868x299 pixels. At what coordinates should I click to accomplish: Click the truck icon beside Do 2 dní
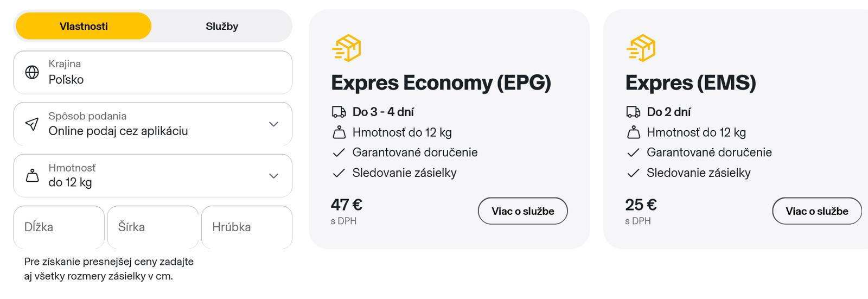(x=633, y=112)
